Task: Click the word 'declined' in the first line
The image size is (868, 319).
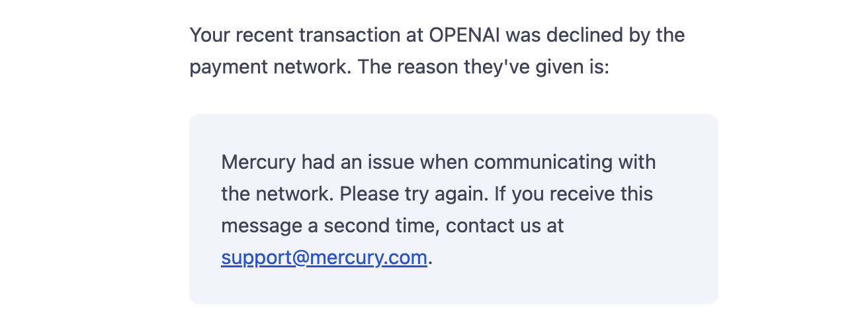Action: 583,35
